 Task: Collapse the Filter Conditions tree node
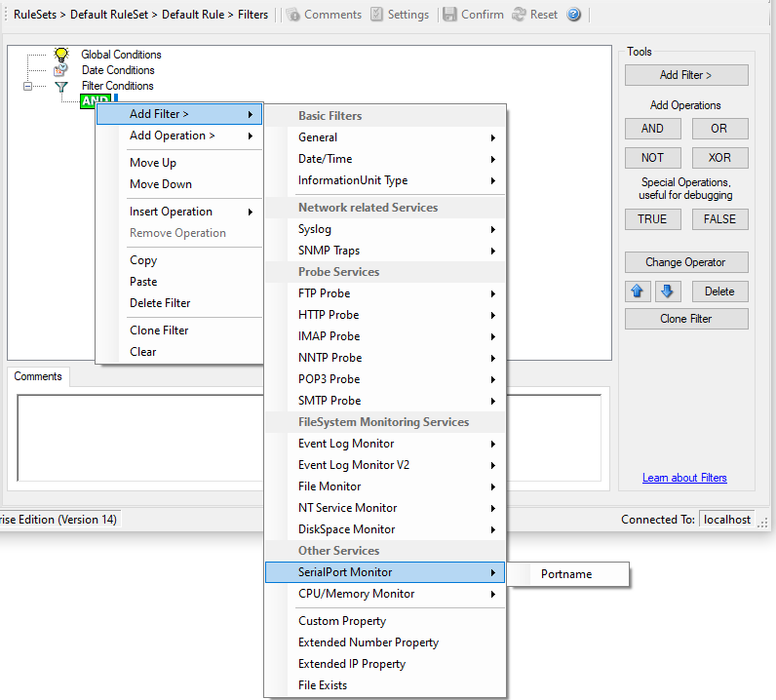pyautogui.click(x=27, y=86)
